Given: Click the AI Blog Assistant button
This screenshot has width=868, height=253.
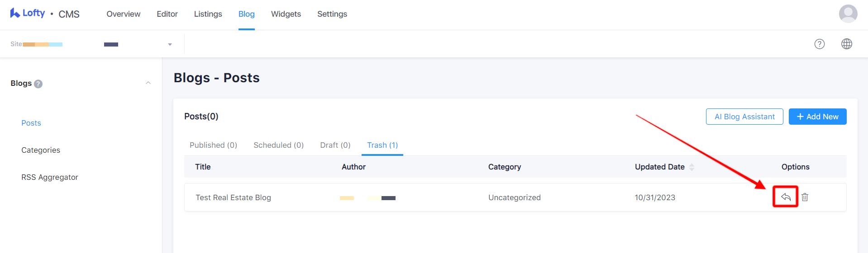Looking at the screenshot, I should click(744, 117).
